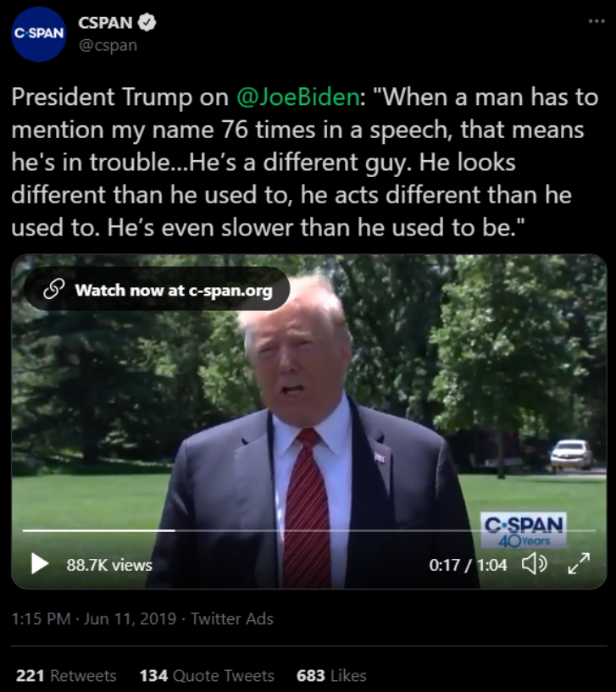This screenshot has width=616, height=692.
Task: Click the 0:17 / 1:04 time display
Action: pyautogui.click(x=468, y=565)
